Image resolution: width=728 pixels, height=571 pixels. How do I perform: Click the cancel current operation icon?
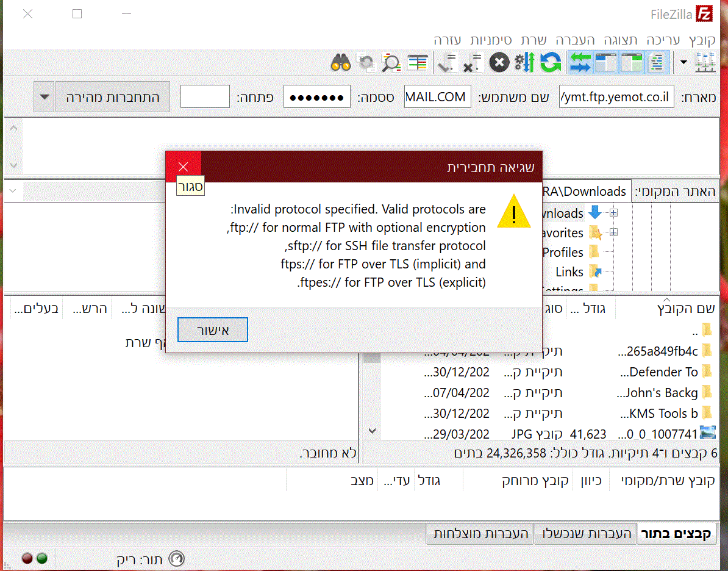click(499, 62)
